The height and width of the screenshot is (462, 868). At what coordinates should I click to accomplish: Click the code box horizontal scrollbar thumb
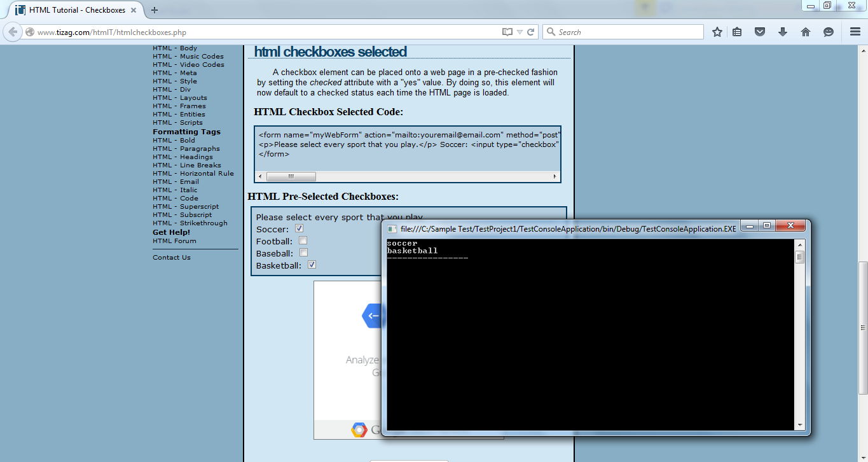291,176
